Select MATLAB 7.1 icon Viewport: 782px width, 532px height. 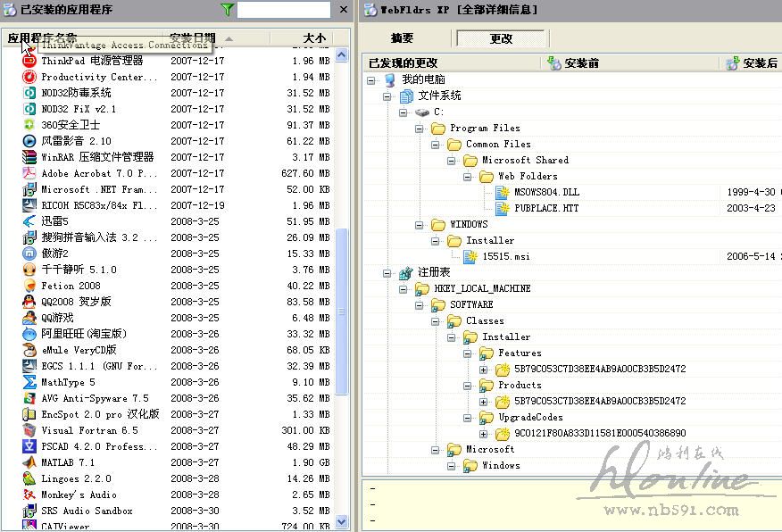tap(29, 462)
